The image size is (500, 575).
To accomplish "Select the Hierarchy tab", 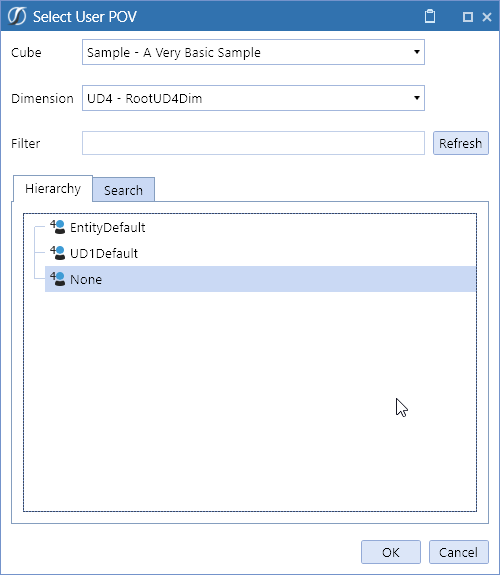I will point(53,188).
